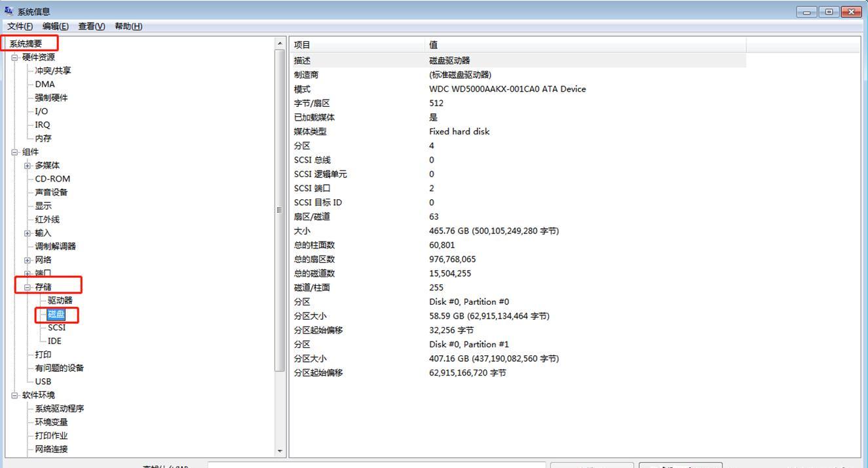
Task: Click the Fixed hard disk value
Action: [x=459, y=132]
